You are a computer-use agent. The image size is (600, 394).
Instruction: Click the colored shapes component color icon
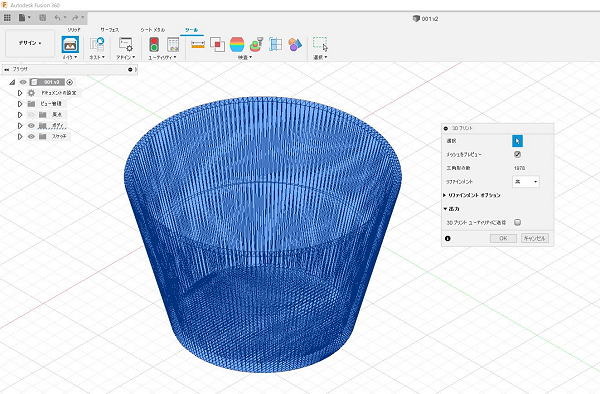click(x=295, y=44)
